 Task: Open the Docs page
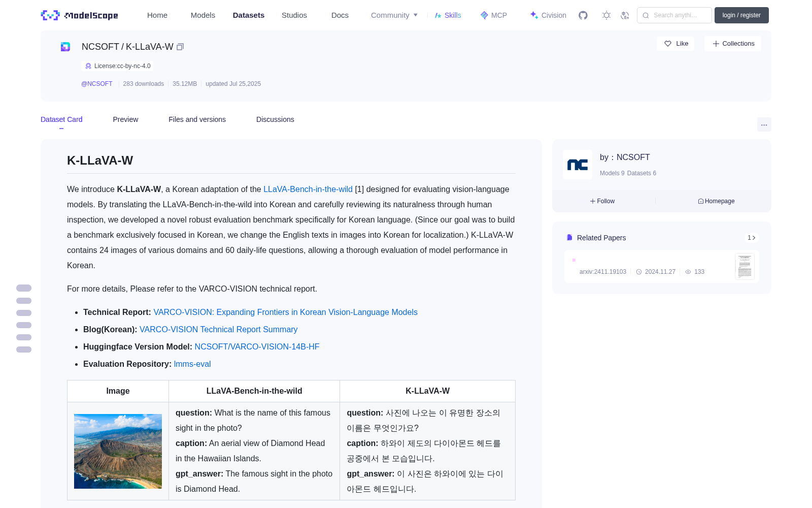(340, 15)
